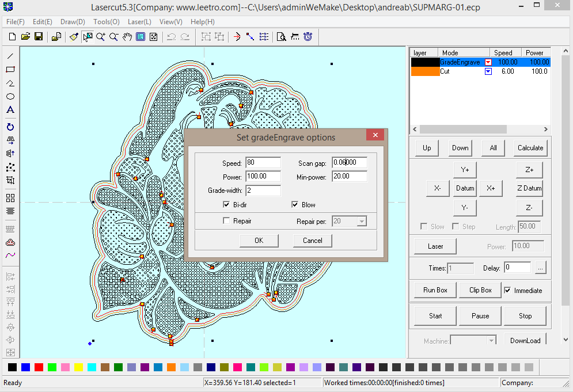Select the pan hand tool
Viewport: 573px width, 392px height.
click(x=127, y=36)
